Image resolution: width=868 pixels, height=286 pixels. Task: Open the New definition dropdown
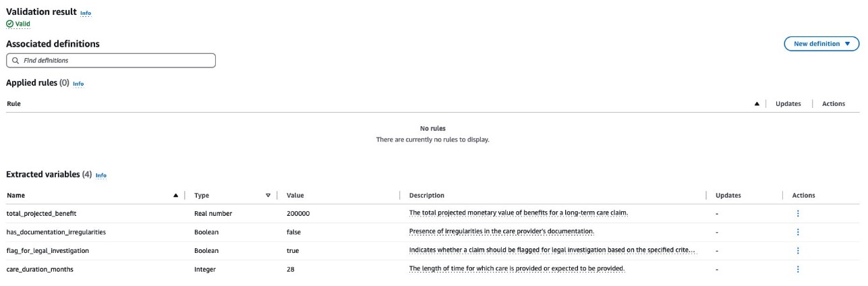[821, 44]
